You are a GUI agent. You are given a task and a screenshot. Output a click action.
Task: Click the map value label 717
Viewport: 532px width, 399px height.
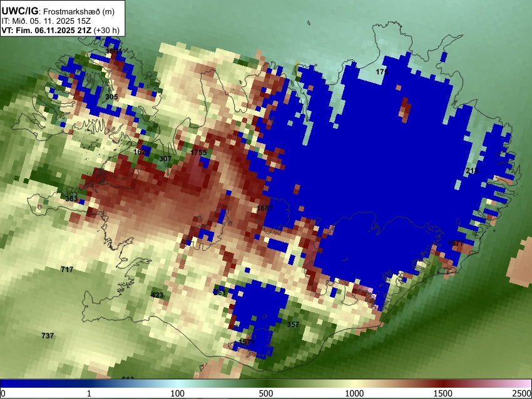click(67, 270)
